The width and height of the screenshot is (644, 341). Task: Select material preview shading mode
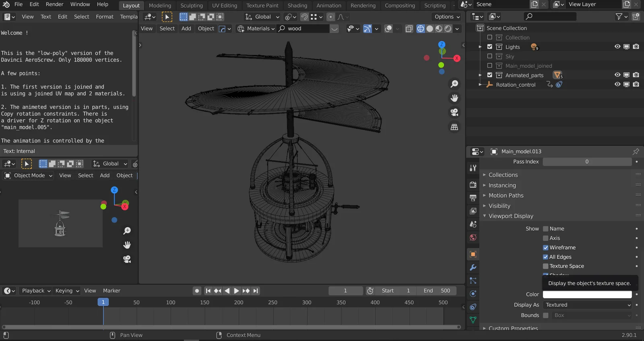point(439,29)
